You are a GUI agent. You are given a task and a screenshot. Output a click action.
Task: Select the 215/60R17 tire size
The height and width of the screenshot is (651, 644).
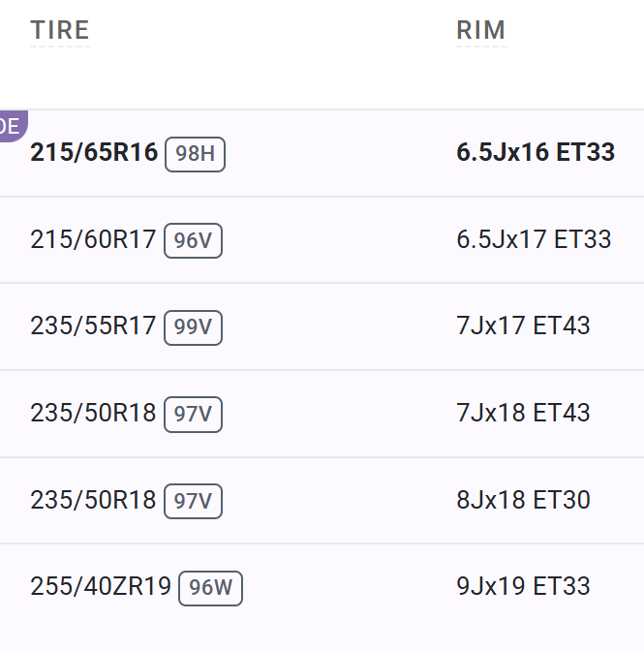point(93,240)
